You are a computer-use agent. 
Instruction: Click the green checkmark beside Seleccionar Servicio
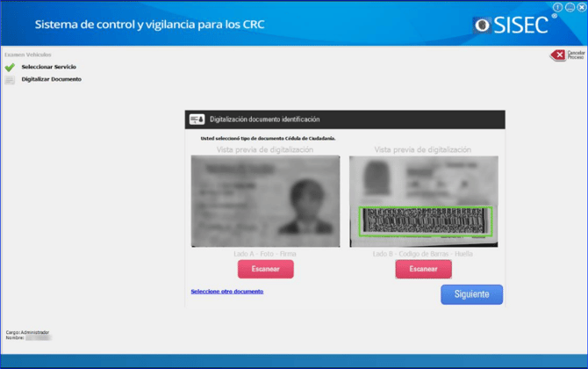pos(10,67)
